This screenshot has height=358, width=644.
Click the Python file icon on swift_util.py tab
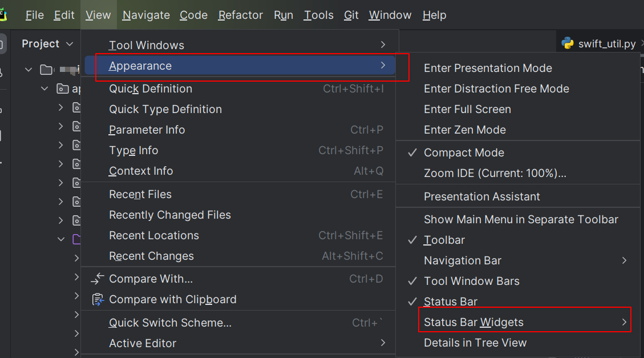pyautogui.click(x=567, y=43)
